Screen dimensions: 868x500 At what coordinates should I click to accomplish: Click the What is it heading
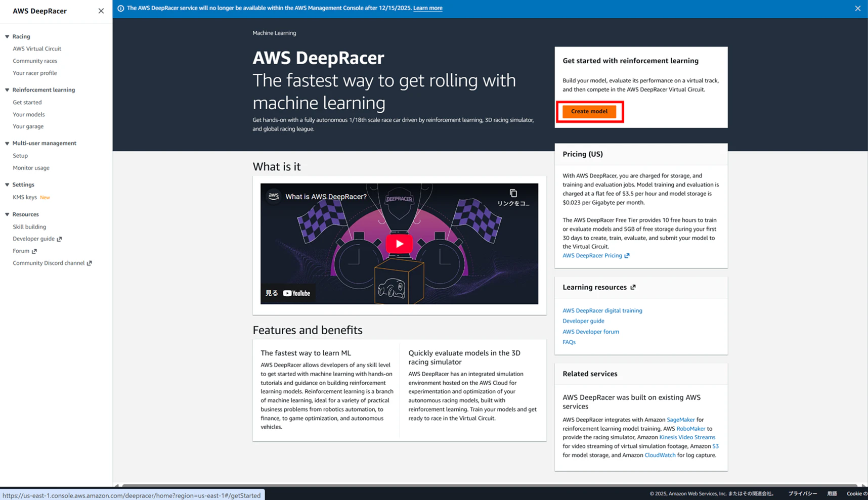pos(277,167)
